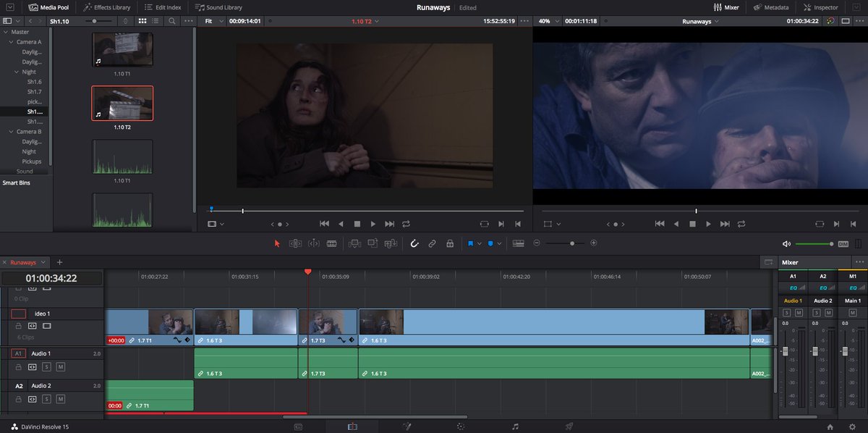Adjust the green monitor volume slider

pos(814,244)
